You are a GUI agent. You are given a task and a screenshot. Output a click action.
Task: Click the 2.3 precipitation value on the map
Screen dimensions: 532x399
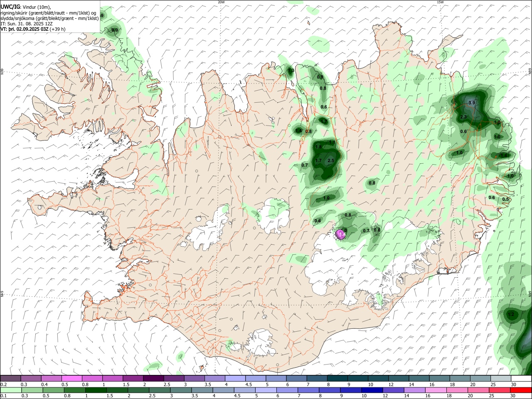tap(463, 117)
